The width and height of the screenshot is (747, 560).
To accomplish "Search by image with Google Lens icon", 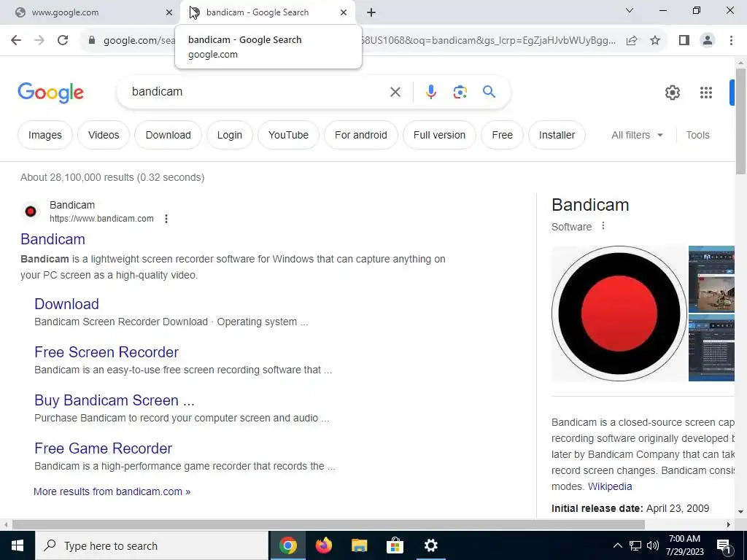I will coord(460,92).
